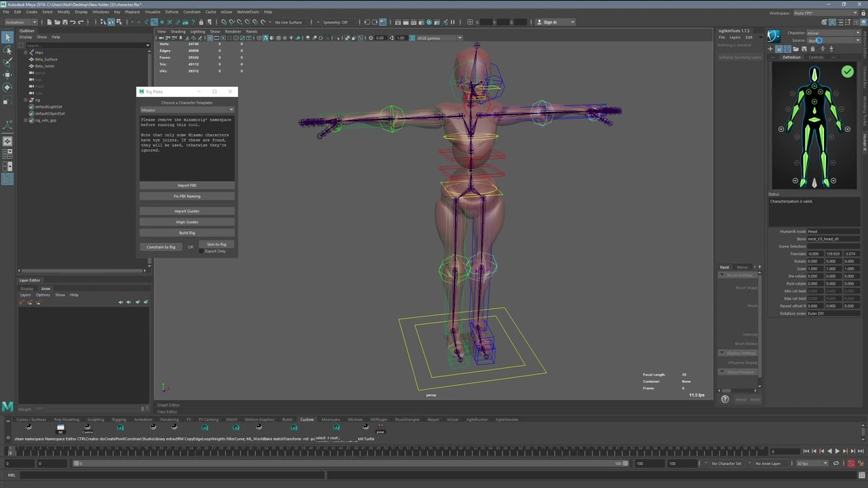Select the arrow Select tool in toolbox

[x=7, y=37]
